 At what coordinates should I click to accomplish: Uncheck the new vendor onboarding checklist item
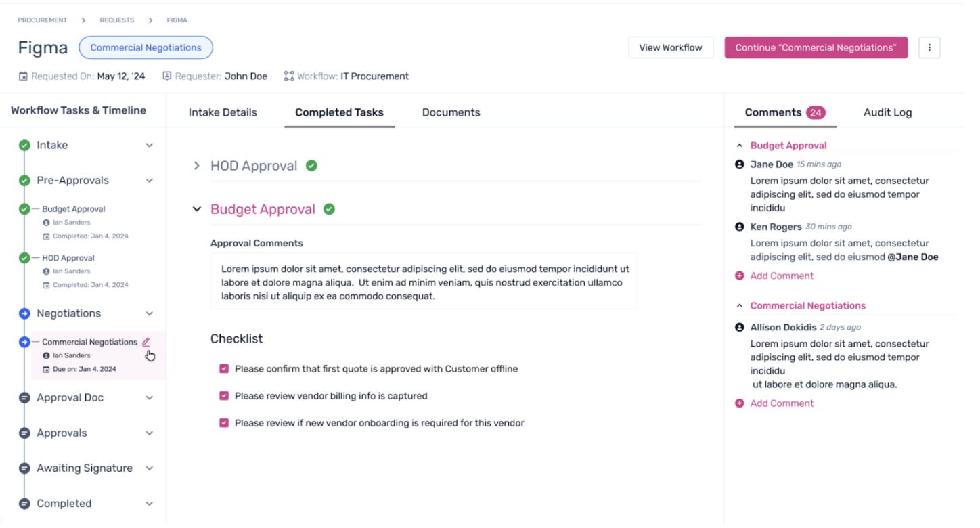pos(224,423)
